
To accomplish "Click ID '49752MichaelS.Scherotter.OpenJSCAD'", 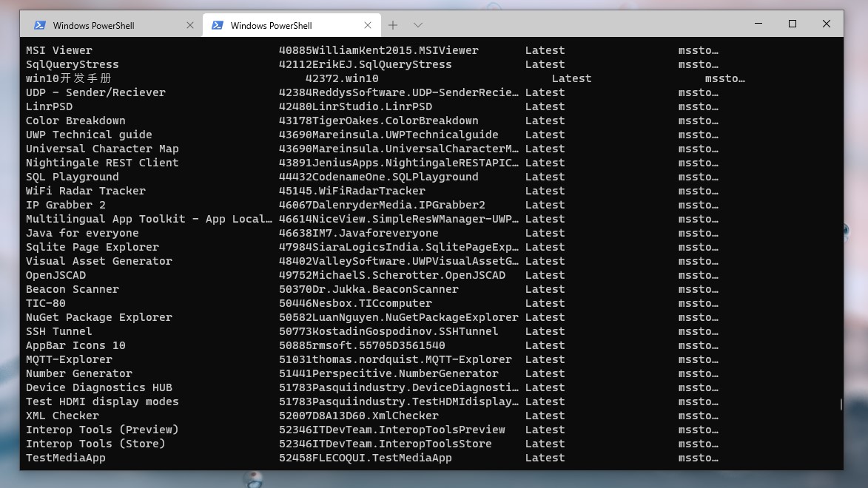I will (392, 275).
